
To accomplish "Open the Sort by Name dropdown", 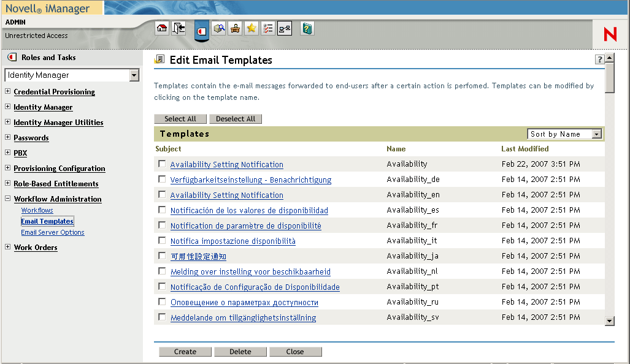I will pos(564,134).
